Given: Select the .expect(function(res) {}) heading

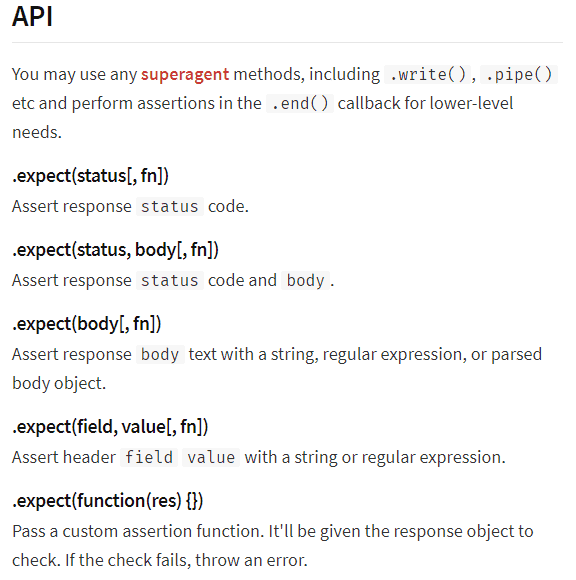Looking at the screenshot, I should pyautogui.click(x=108, y=501).
